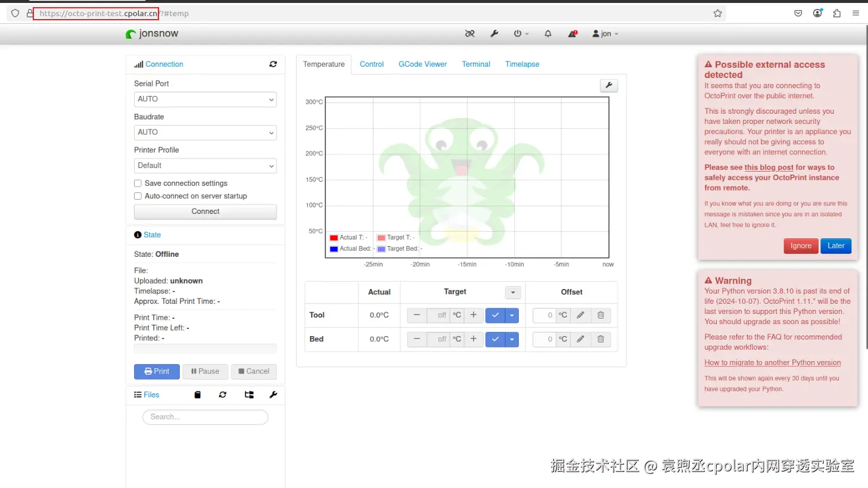
Task: Open the bell notifications icon
Action: coord(548,34)
